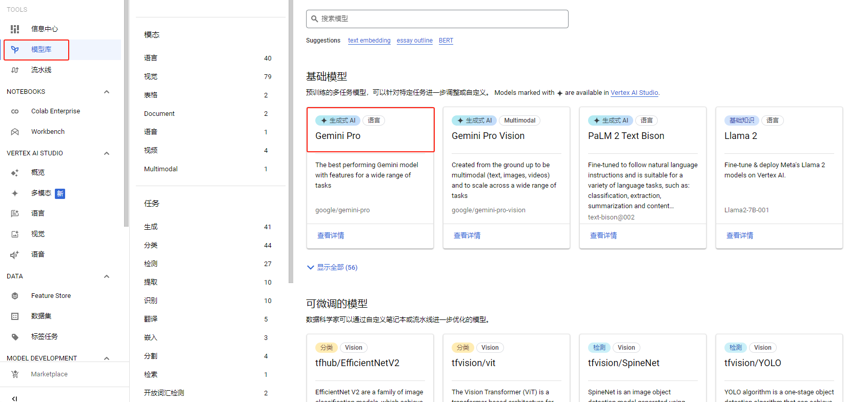Open the 流水线 pipelines icon

tap(15, 70)
